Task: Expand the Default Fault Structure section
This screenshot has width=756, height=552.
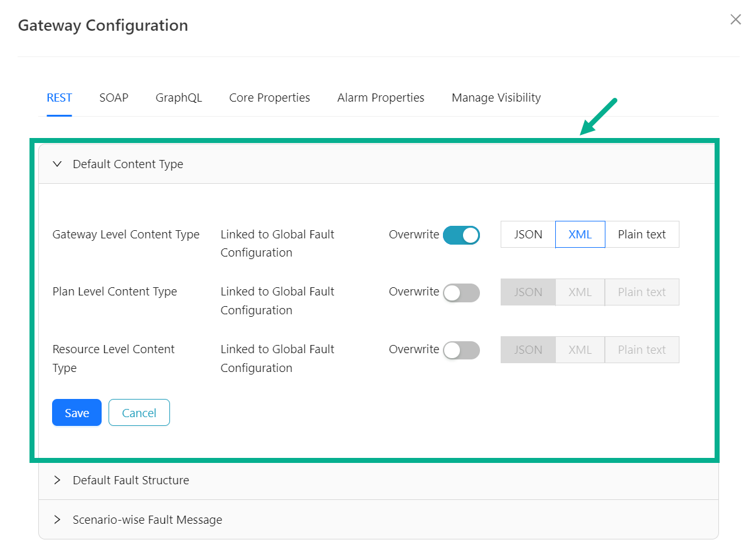Action: tap(130, 480)
